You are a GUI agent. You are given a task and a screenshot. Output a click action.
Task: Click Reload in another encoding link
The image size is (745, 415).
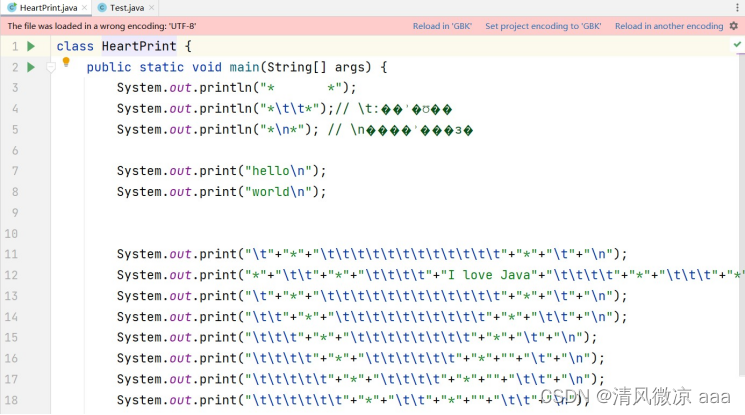(669, 26)
